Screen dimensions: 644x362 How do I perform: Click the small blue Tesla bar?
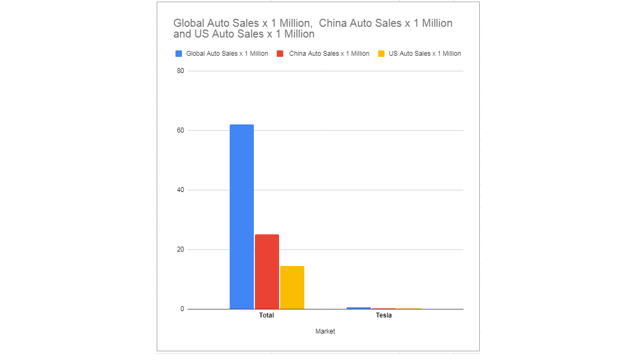pyautogui.click(x=358, y=308)
